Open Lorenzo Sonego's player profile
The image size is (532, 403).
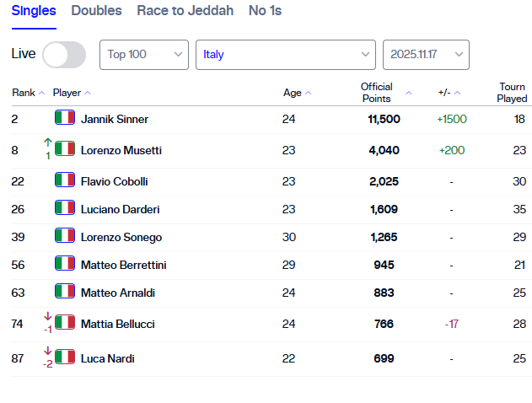pyautogui.click(x=121, y=237)
